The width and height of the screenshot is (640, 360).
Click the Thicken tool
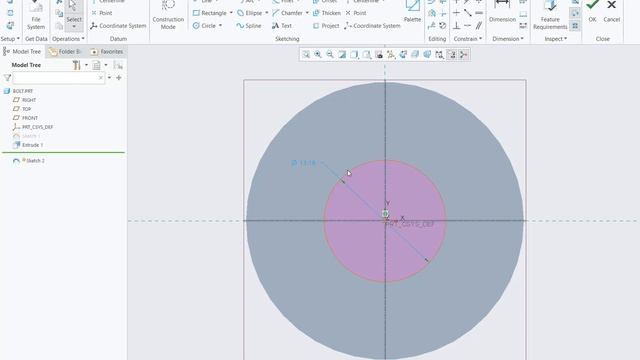(x=327, y=13)
